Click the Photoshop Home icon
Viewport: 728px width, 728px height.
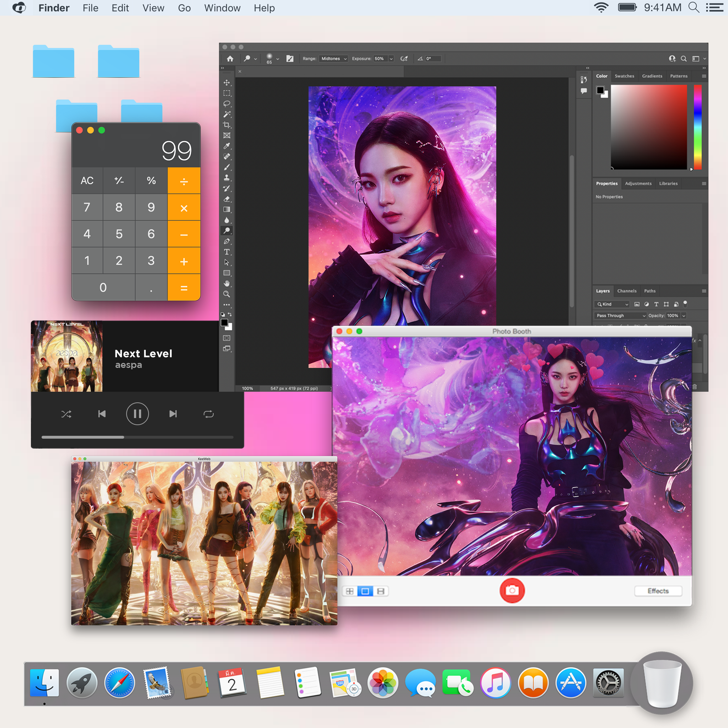(x=230, y=58)
